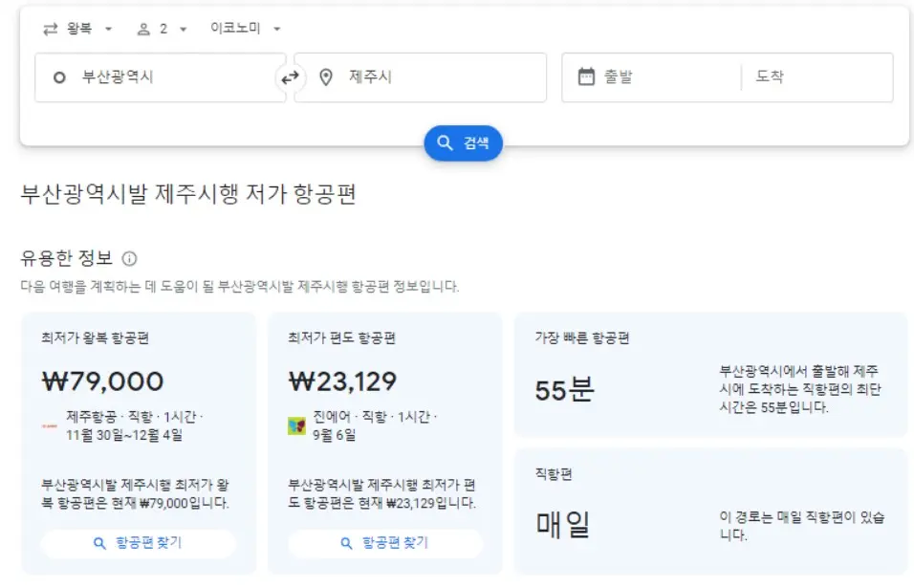Open the 이코노미 cabin class dropdown
This screenshot has width=914, height=588.
point(237,28)
